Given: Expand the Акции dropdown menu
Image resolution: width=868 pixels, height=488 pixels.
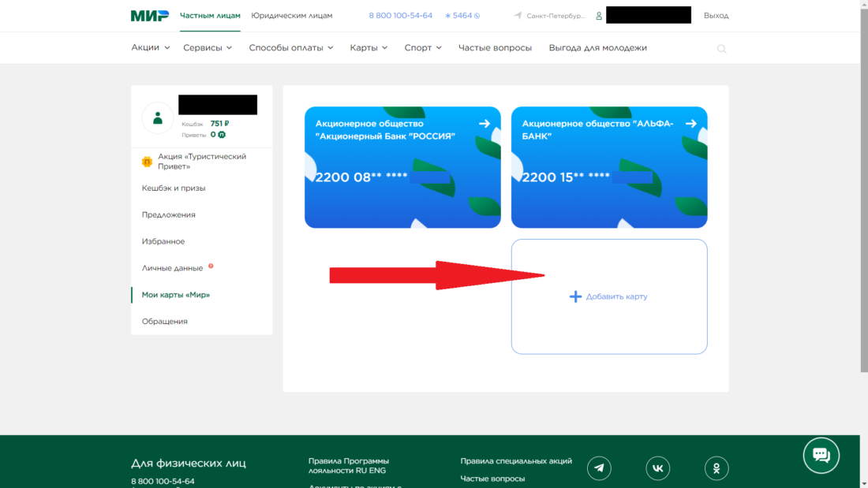Looking at the screenshot, I should (151, 48).
